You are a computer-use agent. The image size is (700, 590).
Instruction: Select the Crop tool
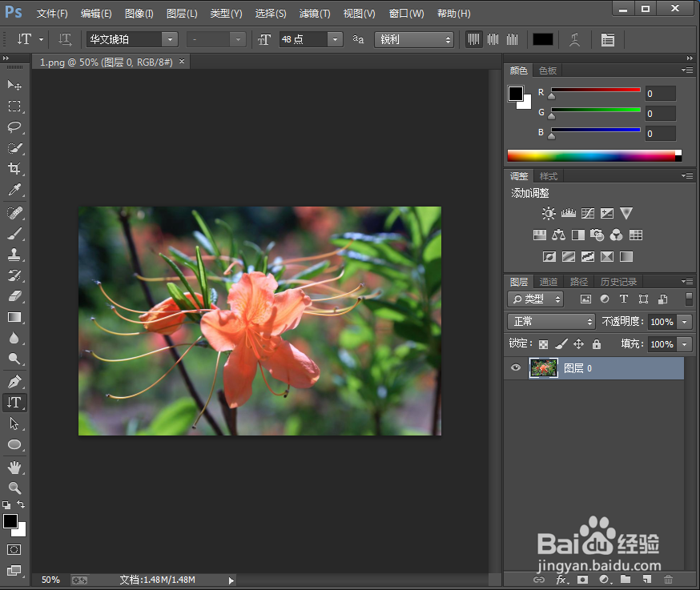click(14, 168)
